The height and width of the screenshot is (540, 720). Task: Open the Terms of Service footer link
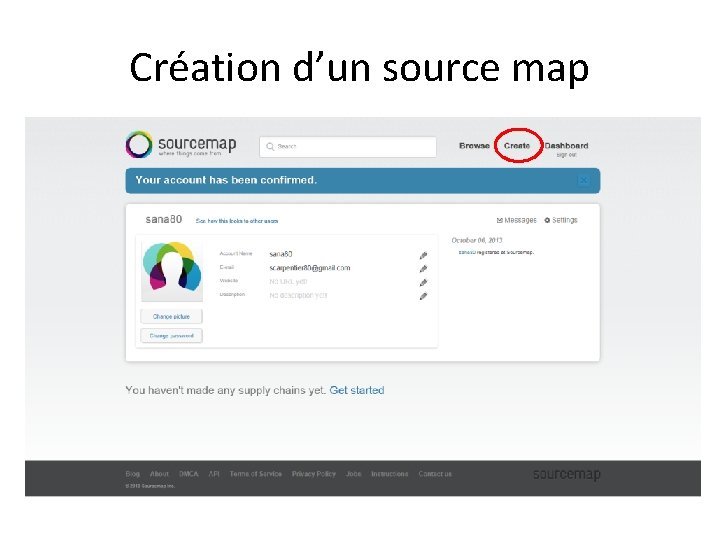click(x=256, y=474)
